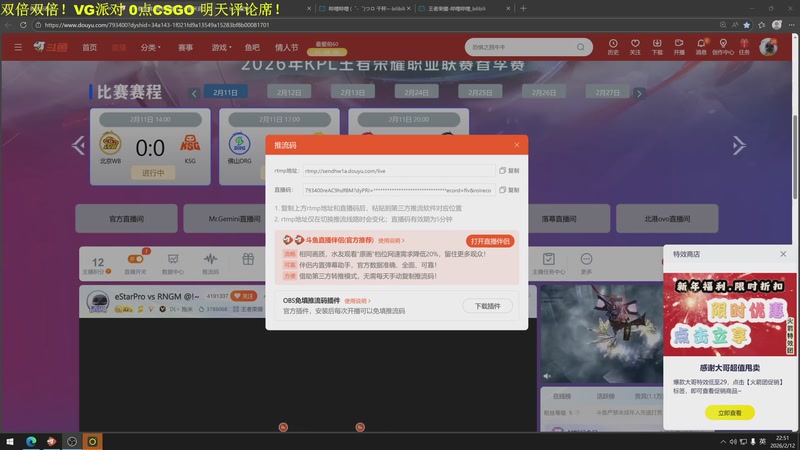This screenshot has height=450, width=800.
Task: Click the rtmp地址 field
Action: pyautogui.click(x=399, y=171)
